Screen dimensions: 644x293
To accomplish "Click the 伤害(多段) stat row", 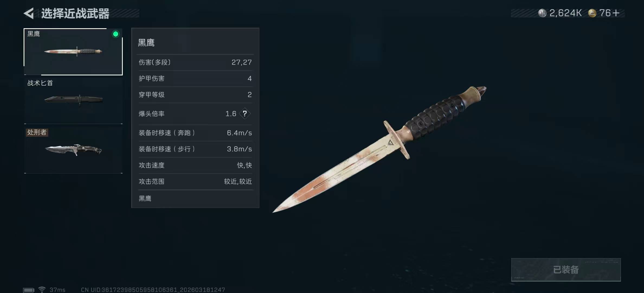I will [195, 62].
